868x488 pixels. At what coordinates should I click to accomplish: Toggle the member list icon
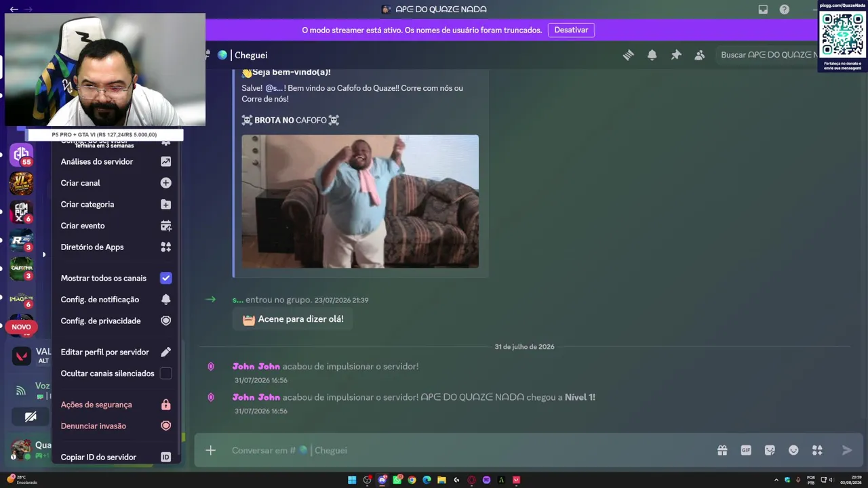[x=700, y=55]
